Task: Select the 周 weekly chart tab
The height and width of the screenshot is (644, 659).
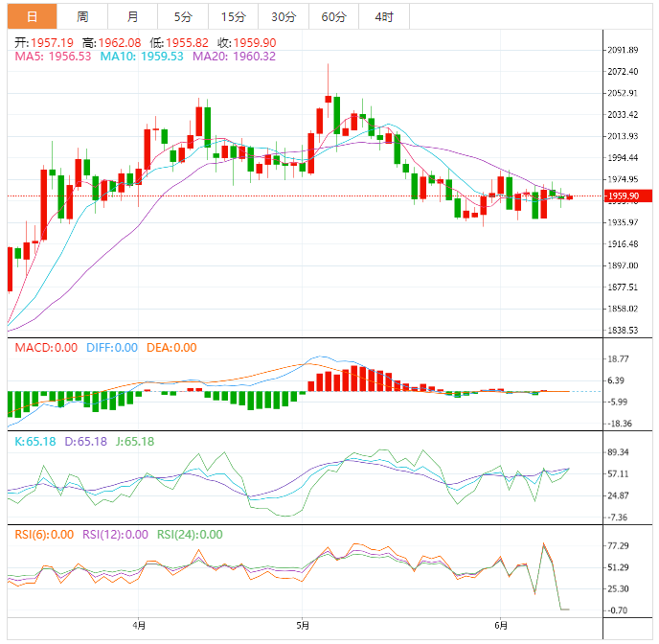Action: point(82,16)
